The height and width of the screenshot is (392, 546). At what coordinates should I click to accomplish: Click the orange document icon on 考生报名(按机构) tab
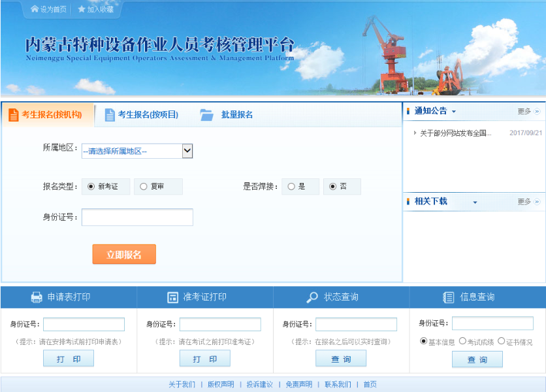click(x=14, y=114)
